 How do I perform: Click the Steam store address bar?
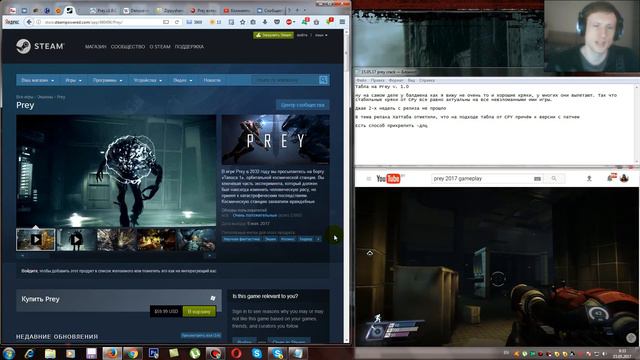pyautogui.click(x=102, y=22)
